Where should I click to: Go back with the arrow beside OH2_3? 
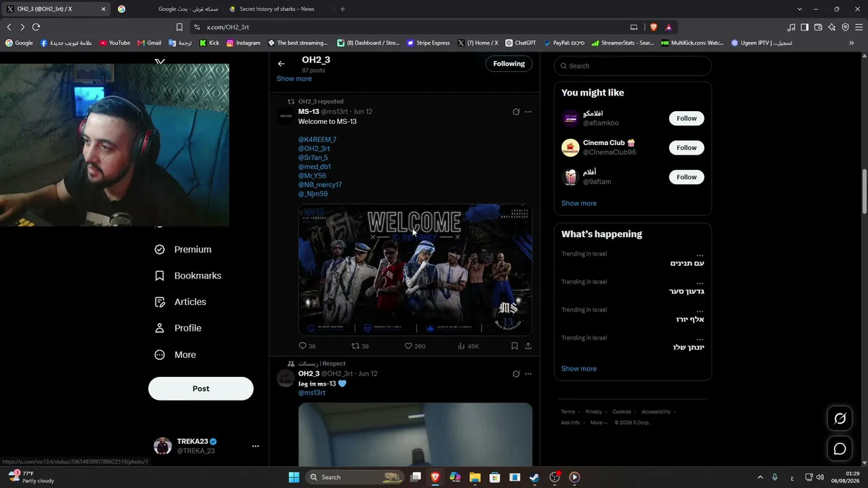[281, 64]
